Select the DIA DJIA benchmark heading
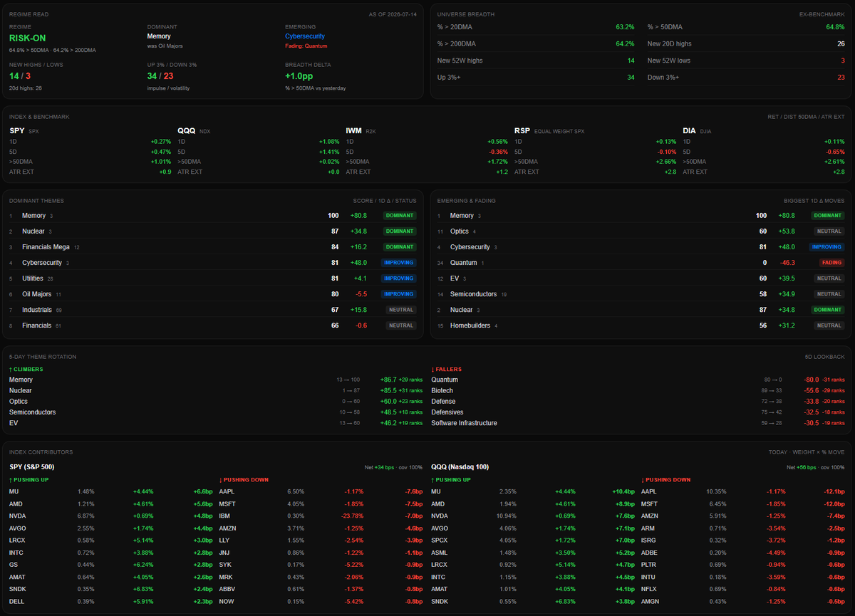The height and width of the screenshot is (616, 855). 696,131
